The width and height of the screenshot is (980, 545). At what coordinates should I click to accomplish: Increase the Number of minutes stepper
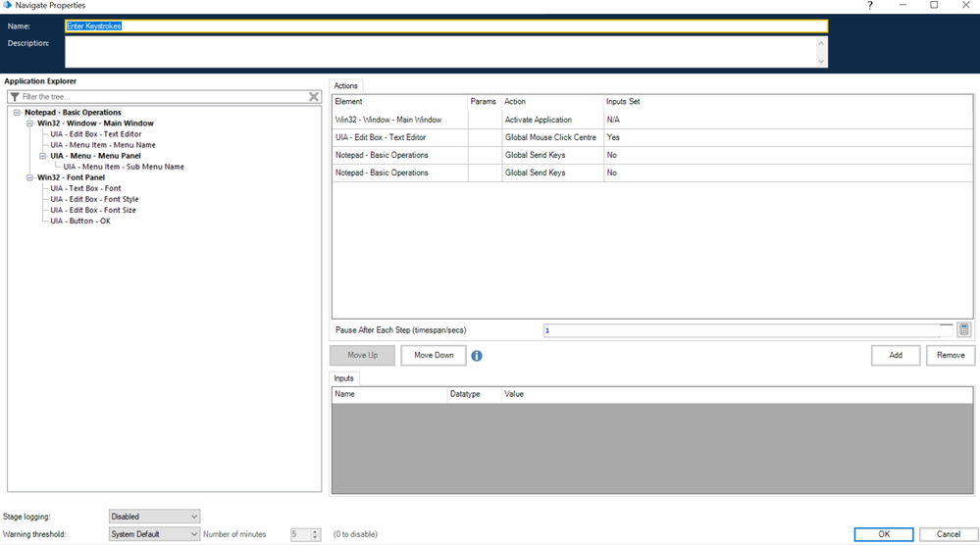click(315, 531)
